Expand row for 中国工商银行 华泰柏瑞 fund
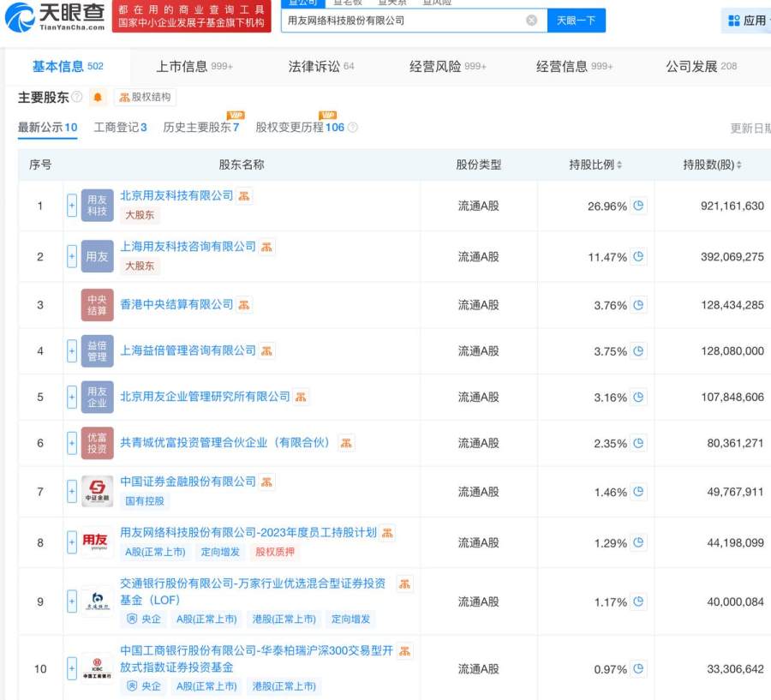 (72, 668)
